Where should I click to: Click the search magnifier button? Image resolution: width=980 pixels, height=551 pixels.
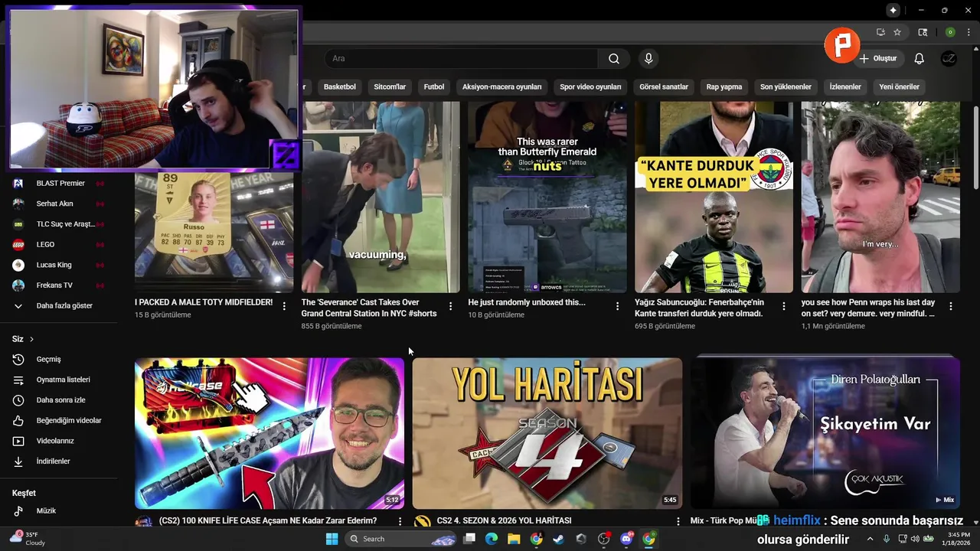pyautogui.click(x=614, y=58)
